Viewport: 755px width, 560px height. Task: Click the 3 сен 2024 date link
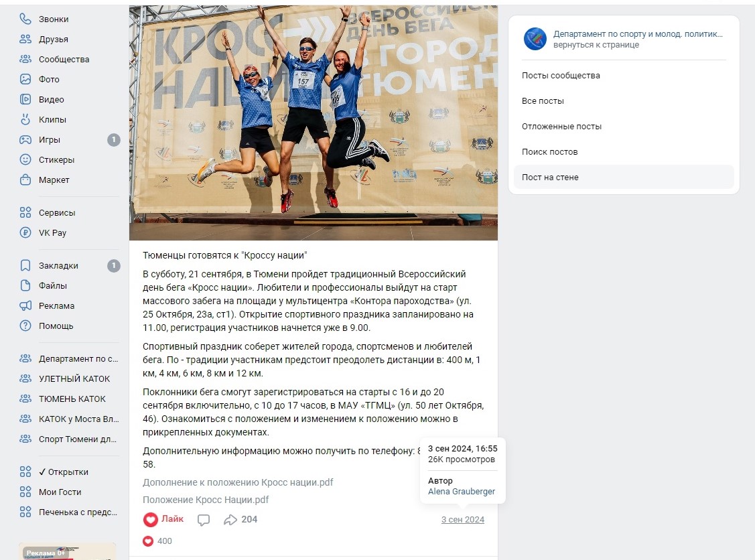pos(463,520)
